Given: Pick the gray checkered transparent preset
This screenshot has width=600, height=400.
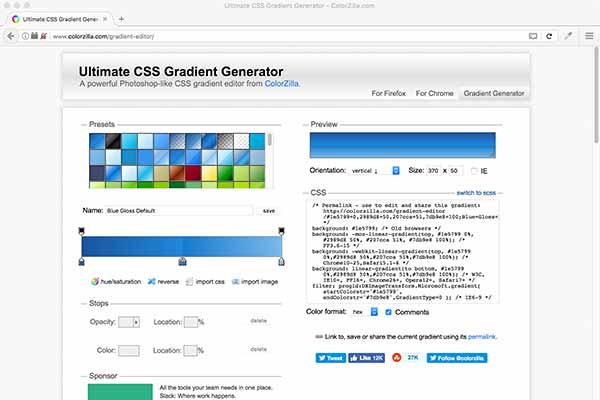Looking at the screenshot, I should [x=225, y=141].
